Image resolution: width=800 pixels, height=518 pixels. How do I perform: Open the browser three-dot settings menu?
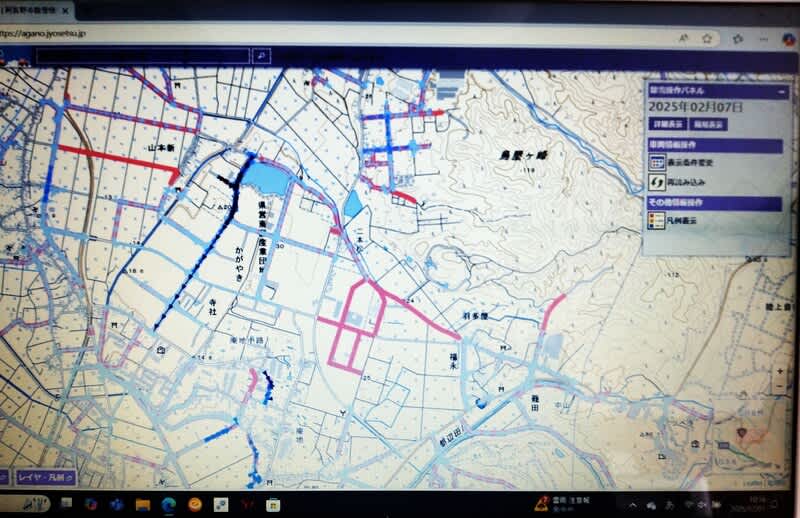click(x=764, y=39)
